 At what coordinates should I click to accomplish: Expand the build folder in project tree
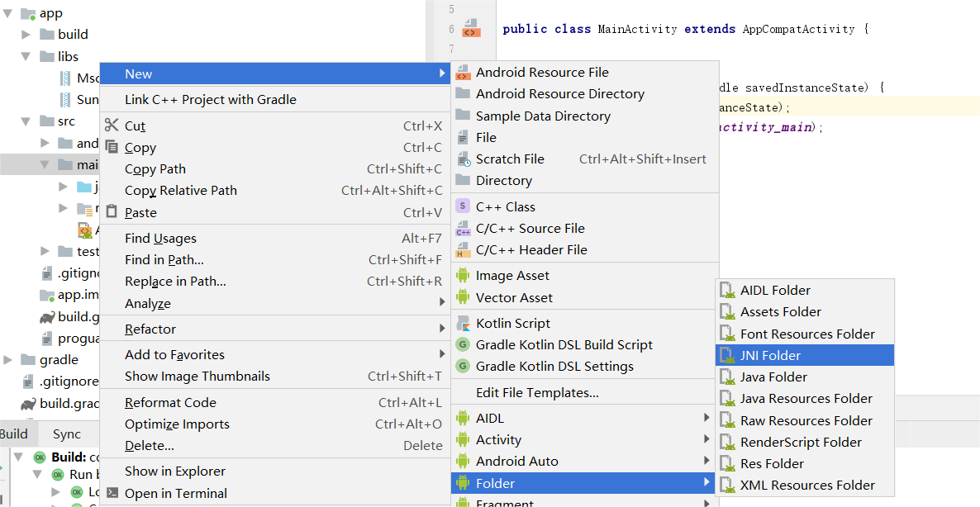[x=26, y=35]
